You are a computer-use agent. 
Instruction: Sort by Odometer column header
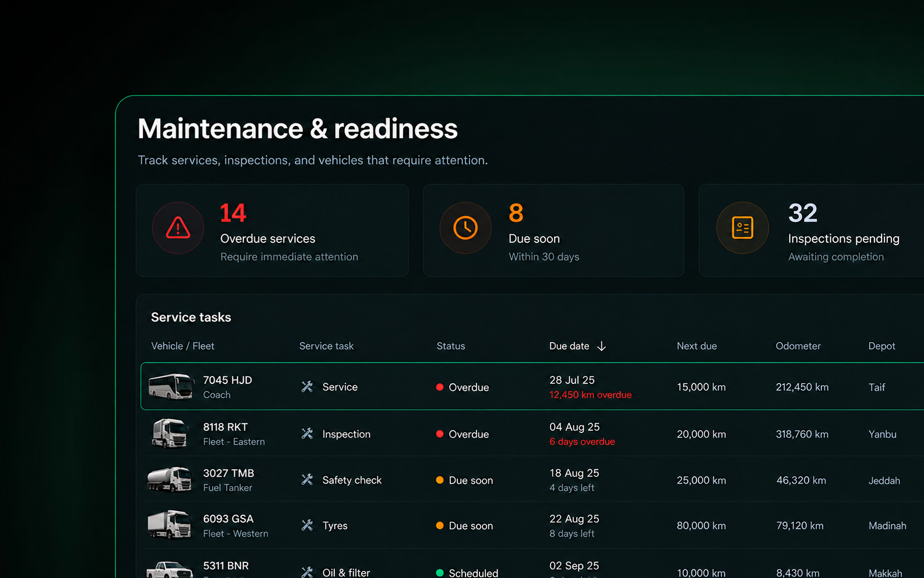click(798, 346)
